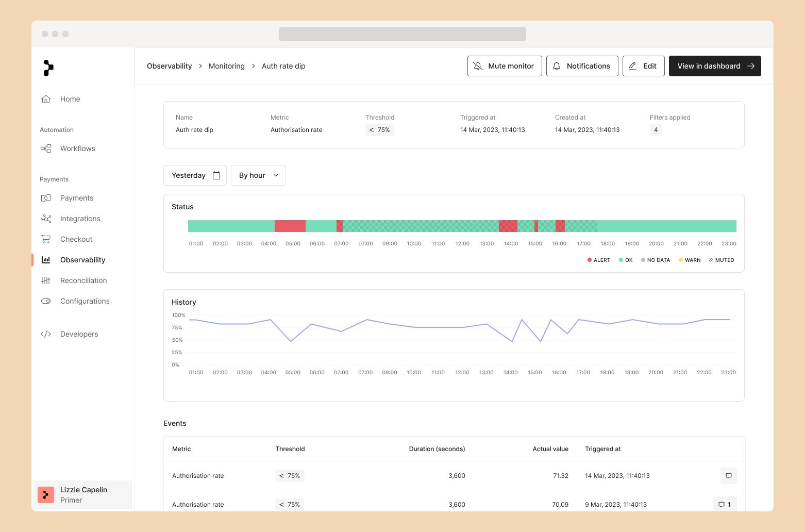Viewport: 805px width, 532px height.
Task: Open the Developers section
Action: point(79,334)
